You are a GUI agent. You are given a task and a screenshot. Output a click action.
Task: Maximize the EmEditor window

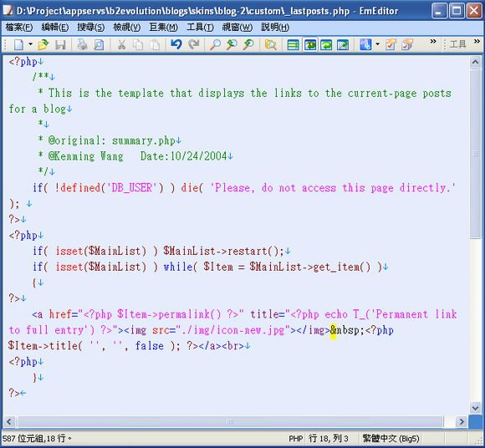click(457, 12)
